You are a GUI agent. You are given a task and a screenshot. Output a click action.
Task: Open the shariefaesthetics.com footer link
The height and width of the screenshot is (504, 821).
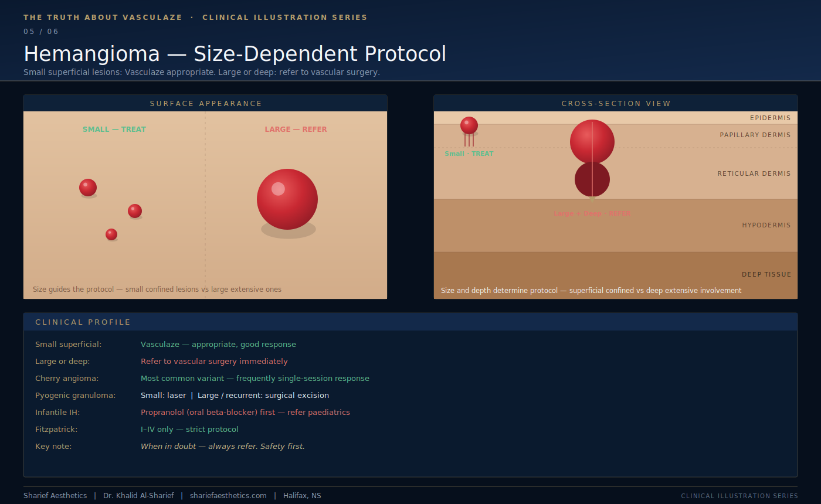click(228, 496)
